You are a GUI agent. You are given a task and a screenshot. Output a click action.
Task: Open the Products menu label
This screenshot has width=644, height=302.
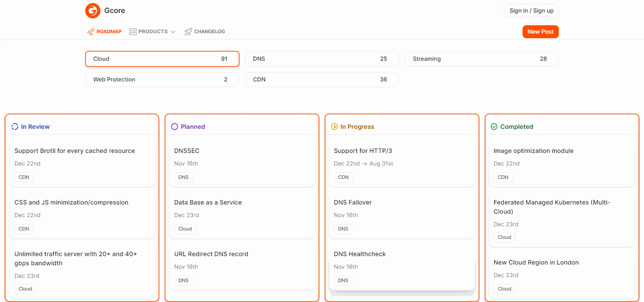[x=153, y=31]
